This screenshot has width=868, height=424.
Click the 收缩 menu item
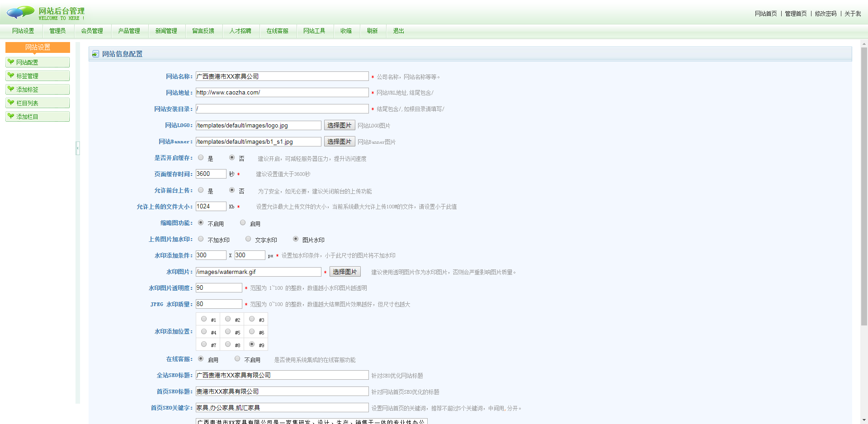[346, 31]
